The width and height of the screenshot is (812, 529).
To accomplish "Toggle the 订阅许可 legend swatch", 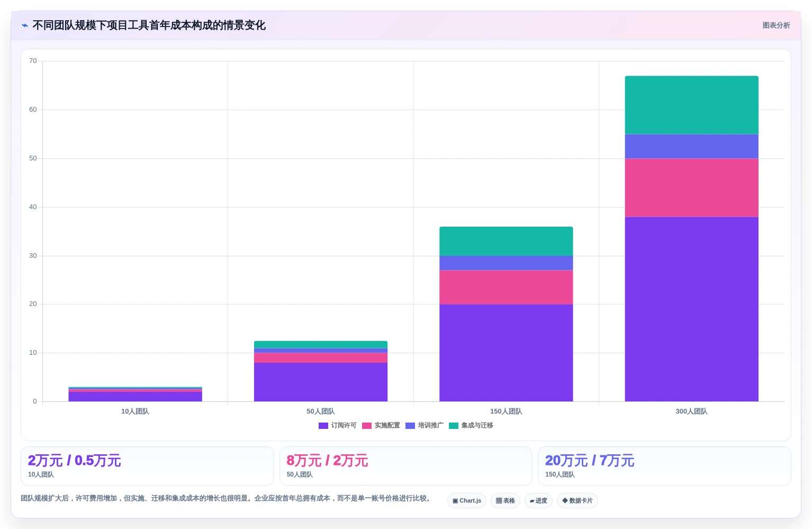I will coord(323,426).
